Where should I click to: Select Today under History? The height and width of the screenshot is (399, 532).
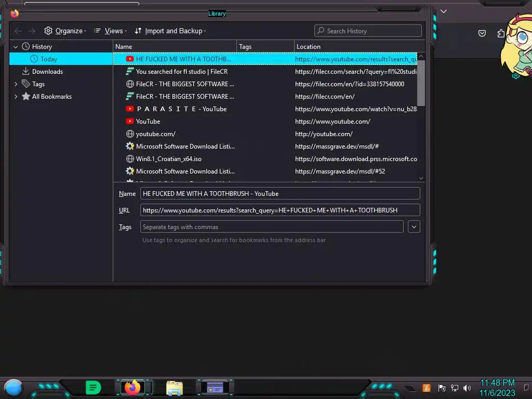click(61, 59)
